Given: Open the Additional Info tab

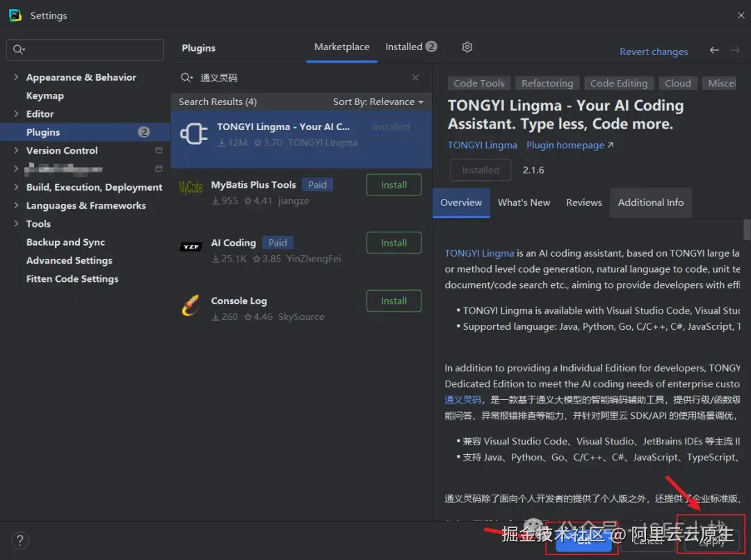Looking at the screenshot, I should tap(650, 202).
